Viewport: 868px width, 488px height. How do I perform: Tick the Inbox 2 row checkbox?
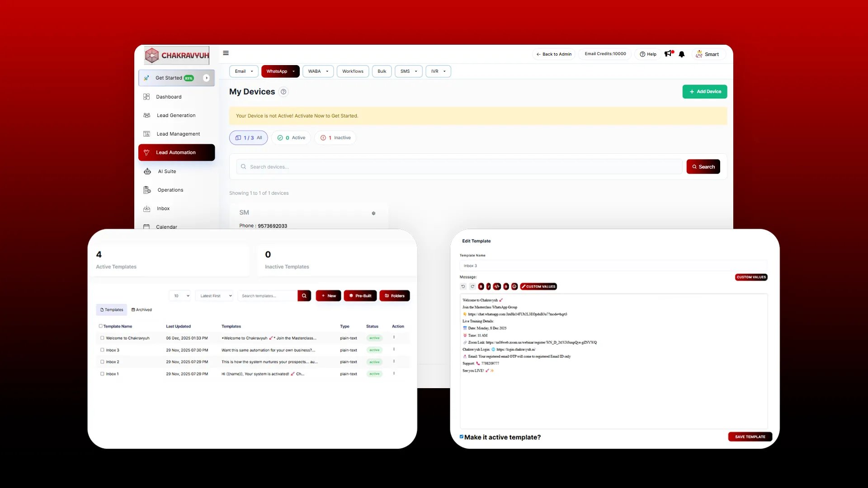point(102,361)
